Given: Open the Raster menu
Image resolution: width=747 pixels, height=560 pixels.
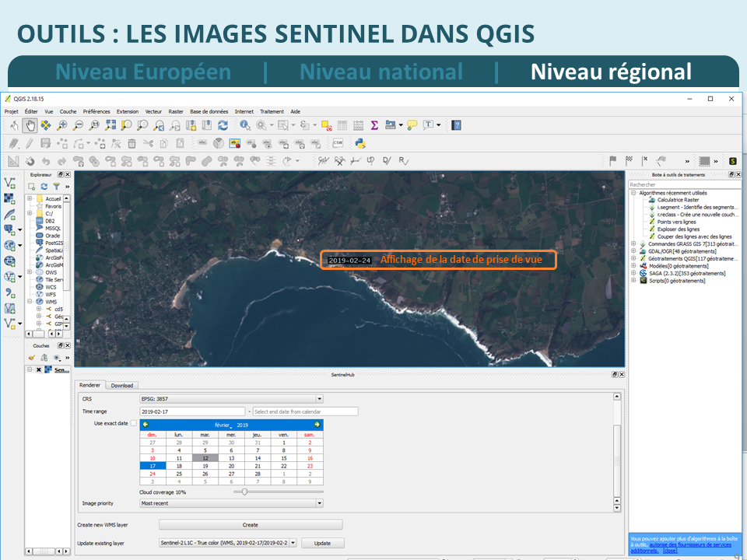Looking at the screenshot, I should [176, 111].
